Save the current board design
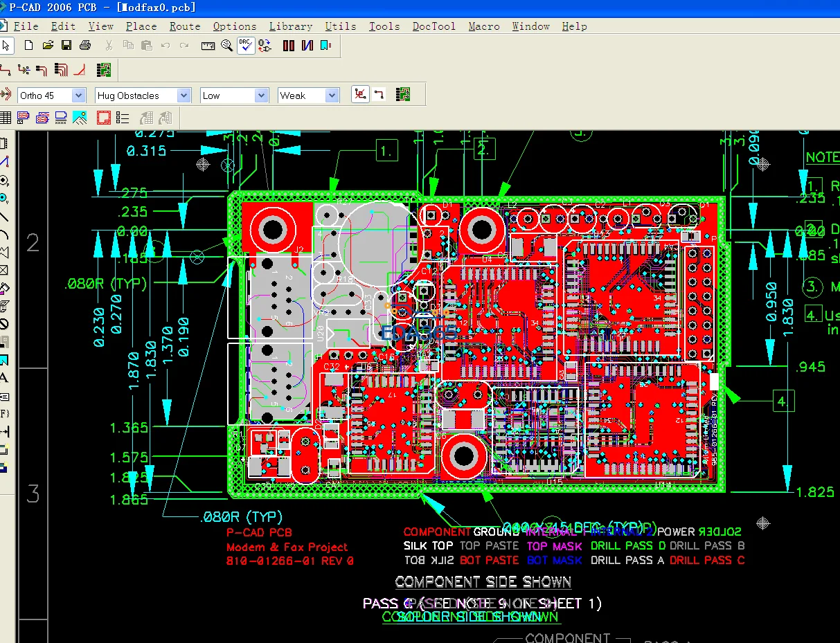The image size is (840, 643). (x=66, y=46)
